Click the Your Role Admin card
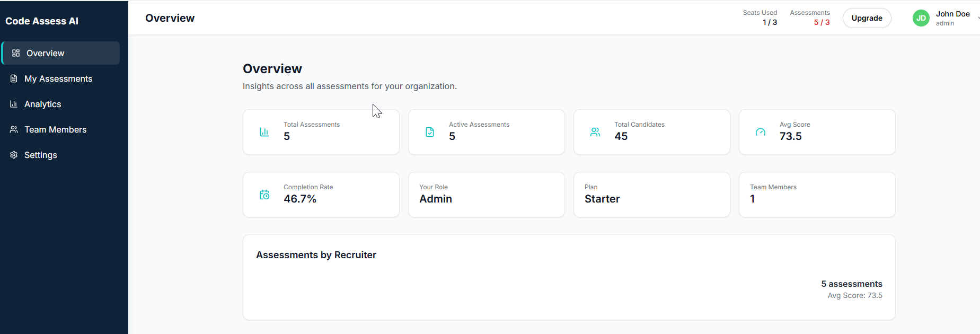Viewport: 980px width, 334px height. coord(486,195)
